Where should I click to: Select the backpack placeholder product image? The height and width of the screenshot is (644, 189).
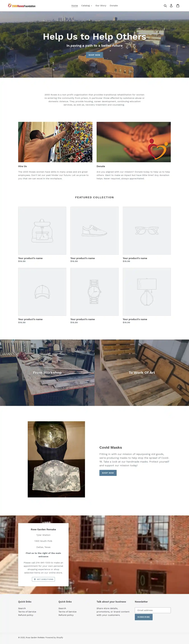click(x=42, y=231)
